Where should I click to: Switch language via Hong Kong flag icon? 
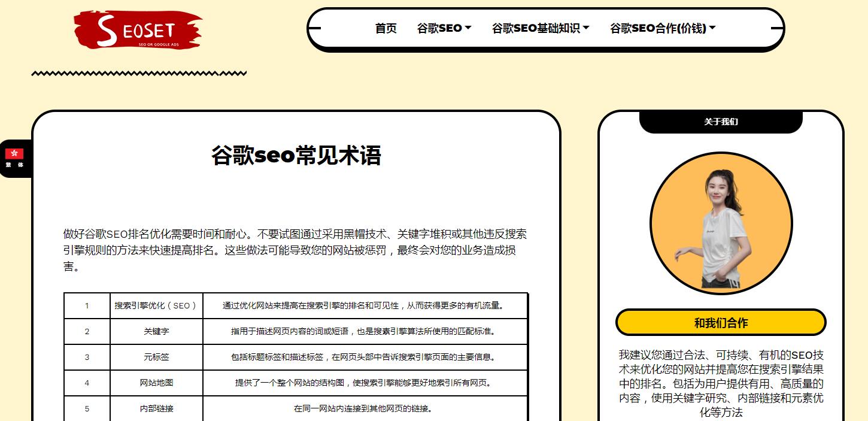(x=14, y=154)
